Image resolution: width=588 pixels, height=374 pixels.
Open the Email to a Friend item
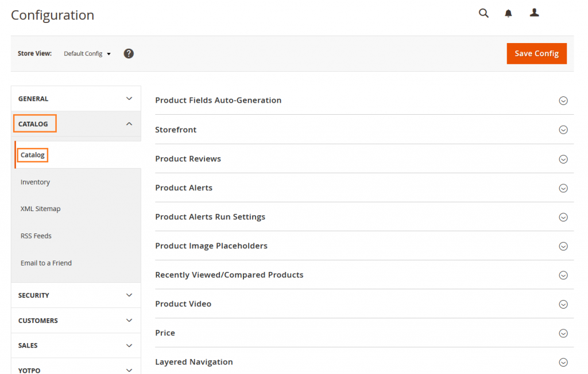46,263
